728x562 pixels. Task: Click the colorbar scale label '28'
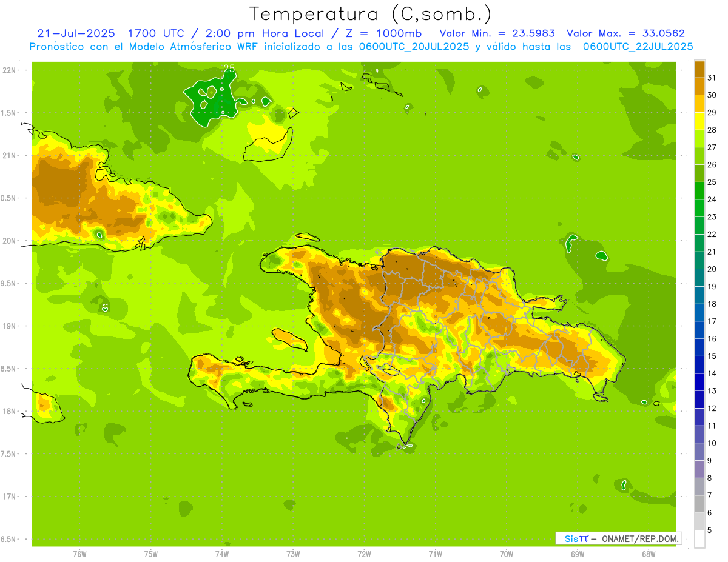712,130
